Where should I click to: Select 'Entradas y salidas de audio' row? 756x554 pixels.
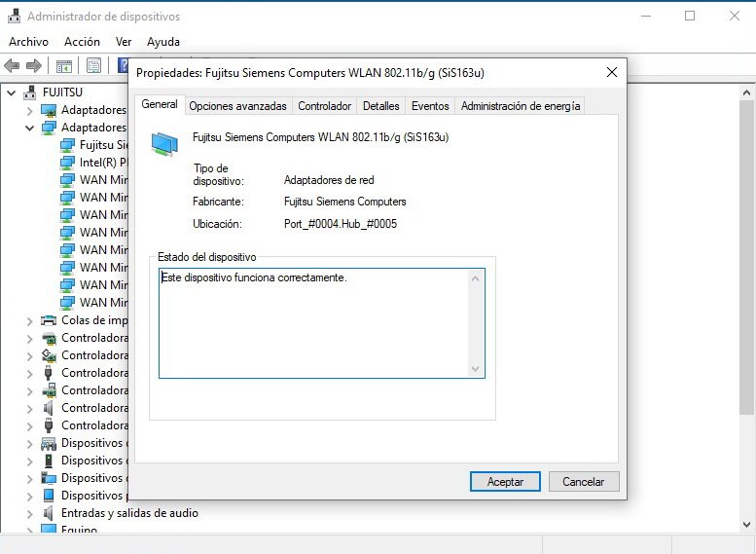[x=129, y=513]
